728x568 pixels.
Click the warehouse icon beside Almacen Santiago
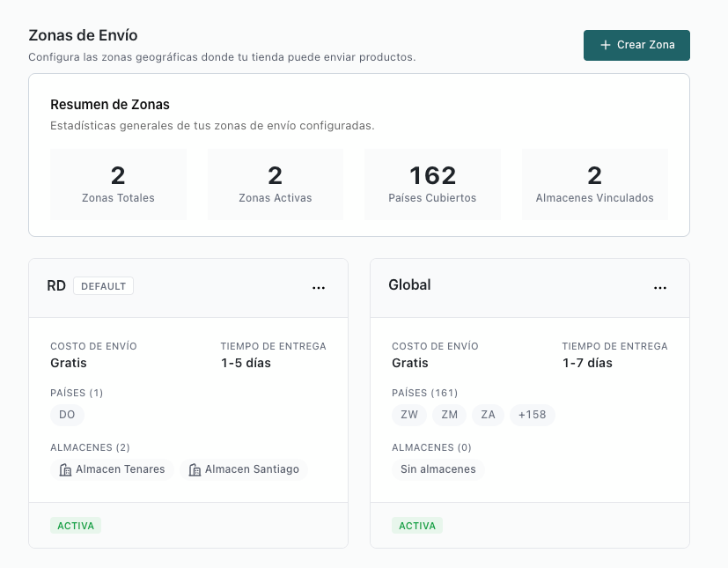point(194,469)
